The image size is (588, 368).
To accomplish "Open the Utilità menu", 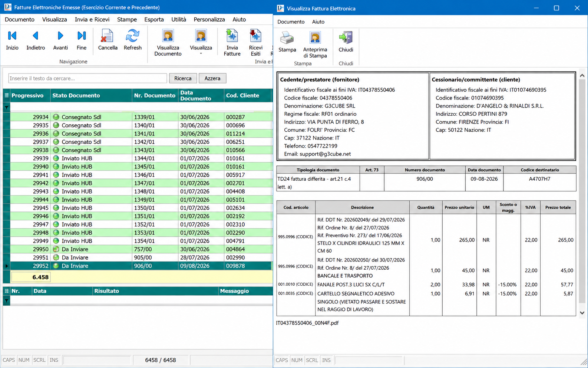I will pos(179,19).
